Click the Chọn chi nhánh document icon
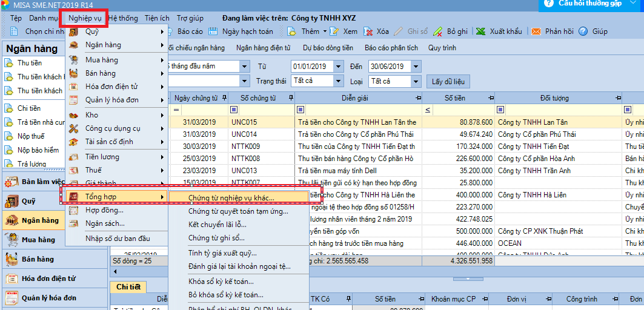The width and height of the screenshot is (644, 310). [15, 31]
